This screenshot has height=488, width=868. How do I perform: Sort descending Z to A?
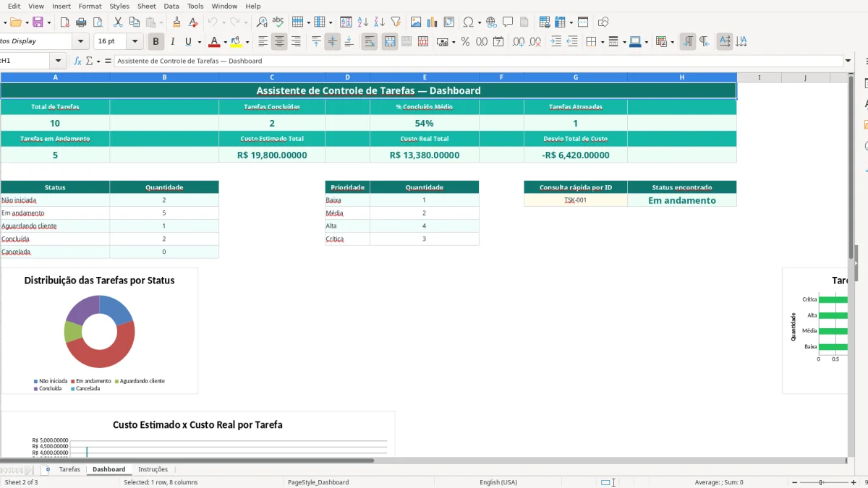(x=379, y=22)
